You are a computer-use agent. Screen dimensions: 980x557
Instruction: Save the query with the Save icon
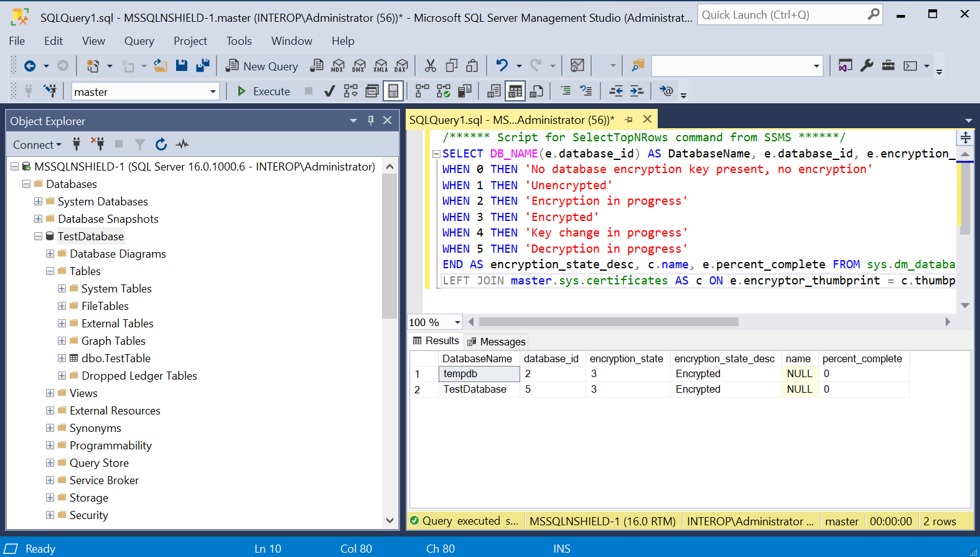click(182, 65)
